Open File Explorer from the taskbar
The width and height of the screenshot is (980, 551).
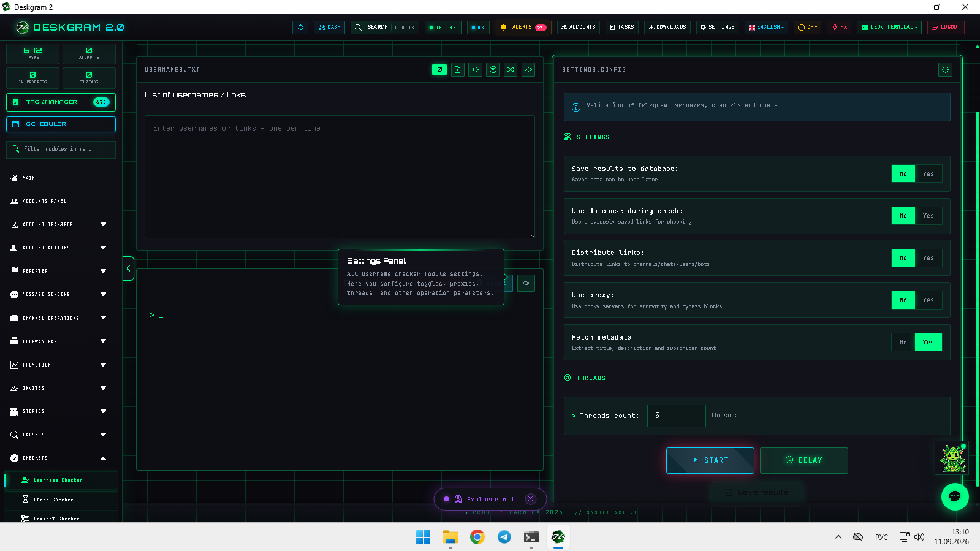coord(450,537)
